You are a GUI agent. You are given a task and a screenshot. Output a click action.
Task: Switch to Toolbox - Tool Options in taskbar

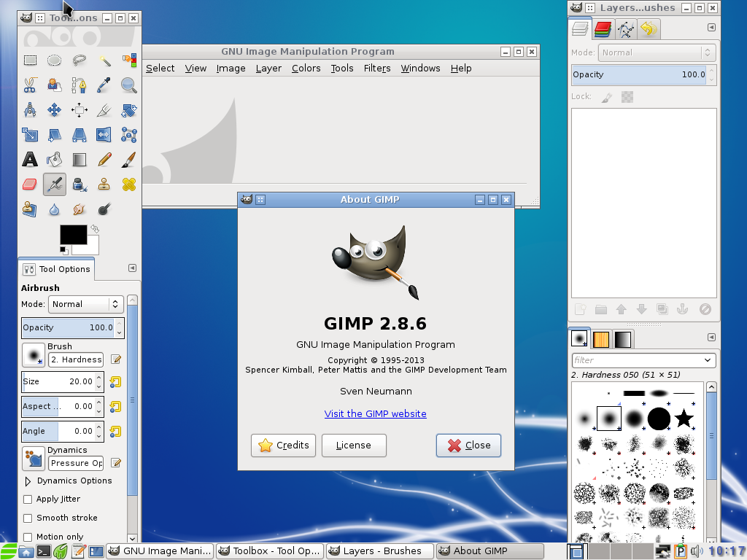tap(270, 551)
